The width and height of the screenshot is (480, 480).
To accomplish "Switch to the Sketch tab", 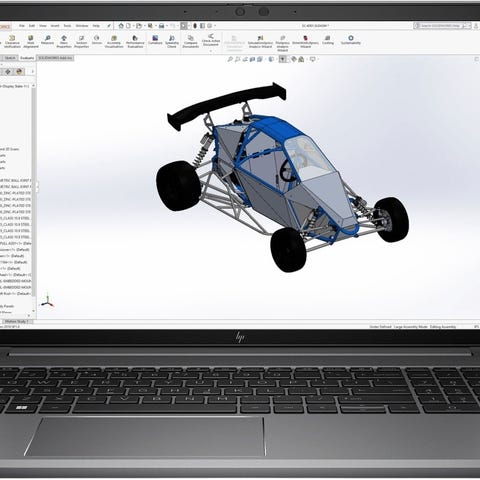I will 10,58.
